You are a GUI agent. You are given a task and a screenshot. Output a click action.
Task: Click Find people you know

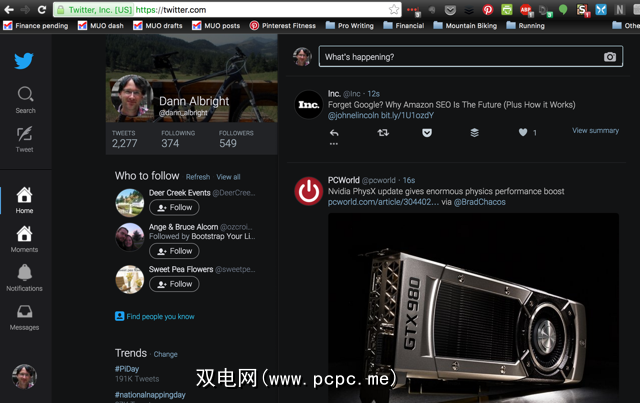tap(155, 316)
